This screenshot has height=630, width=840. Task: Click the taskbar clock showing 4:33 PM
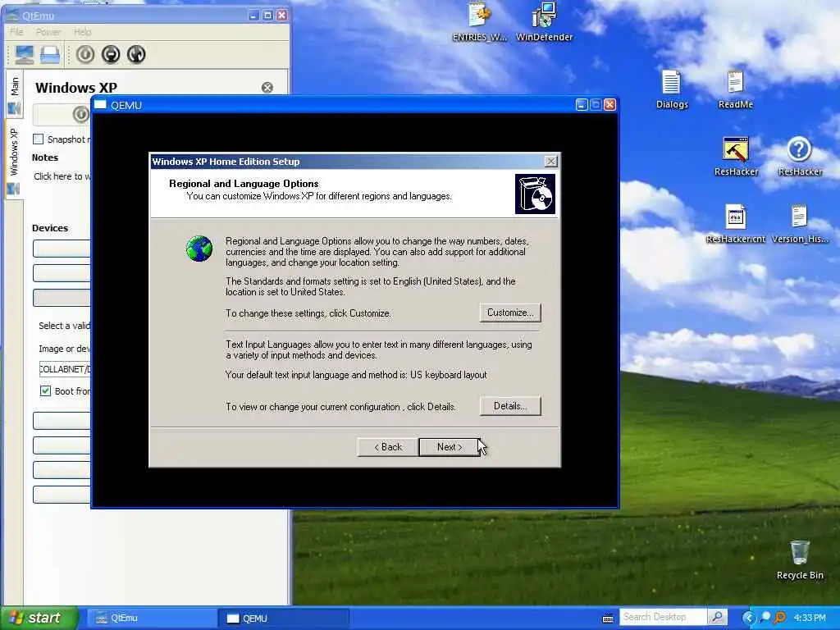pos(810,618)
